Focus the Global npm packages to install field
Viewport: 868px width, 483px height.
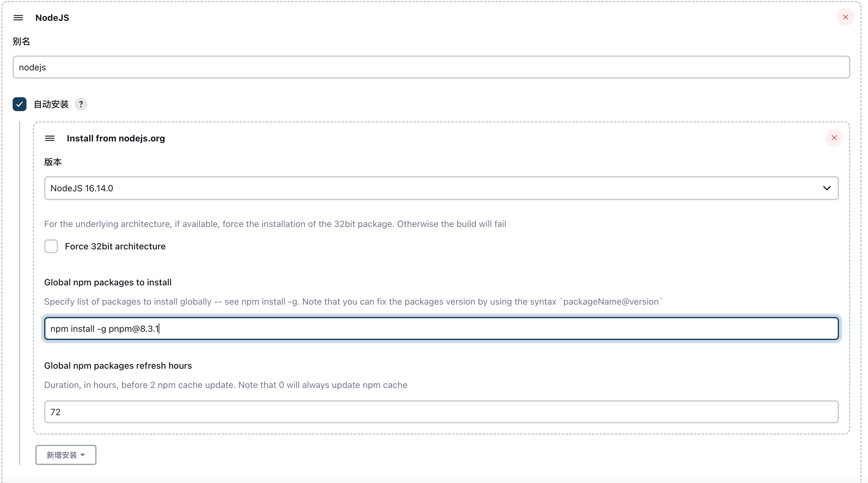pos(441,329)
